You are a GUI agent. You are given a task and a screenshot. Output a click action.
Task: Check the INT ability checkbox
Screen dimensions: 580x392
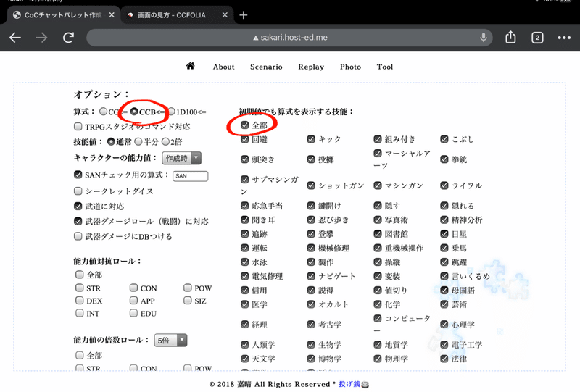79,313
